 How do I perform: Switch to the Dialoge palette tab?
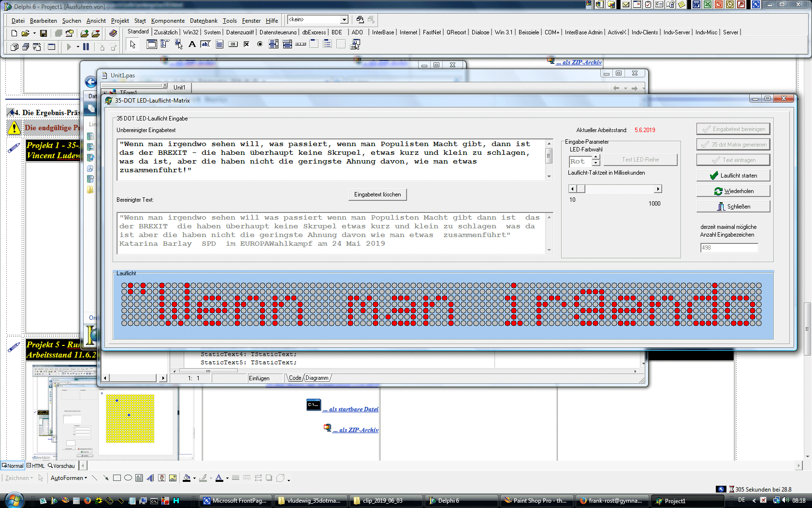[480, 32]
